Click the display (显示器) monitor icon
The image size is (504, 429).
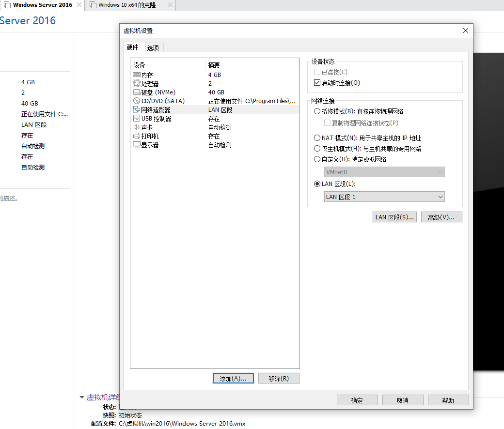[x=136, y=144]
